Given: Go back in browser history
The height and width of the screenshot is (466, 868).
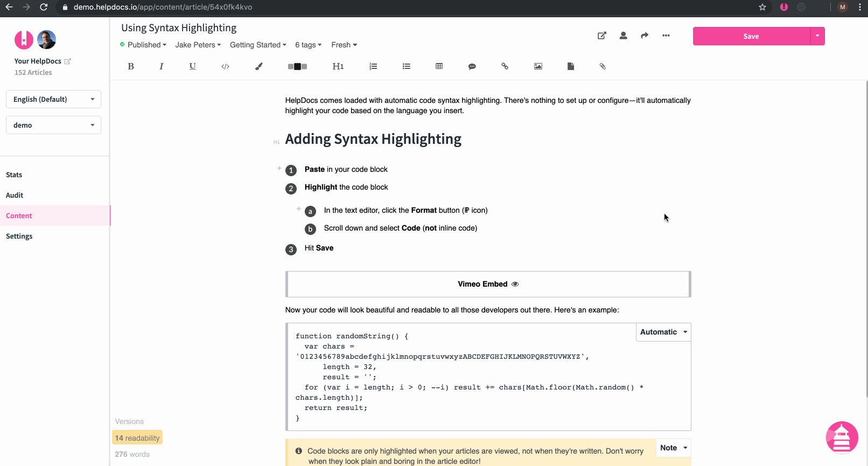Looking at the screenshot, I should [x=9, y=7].
